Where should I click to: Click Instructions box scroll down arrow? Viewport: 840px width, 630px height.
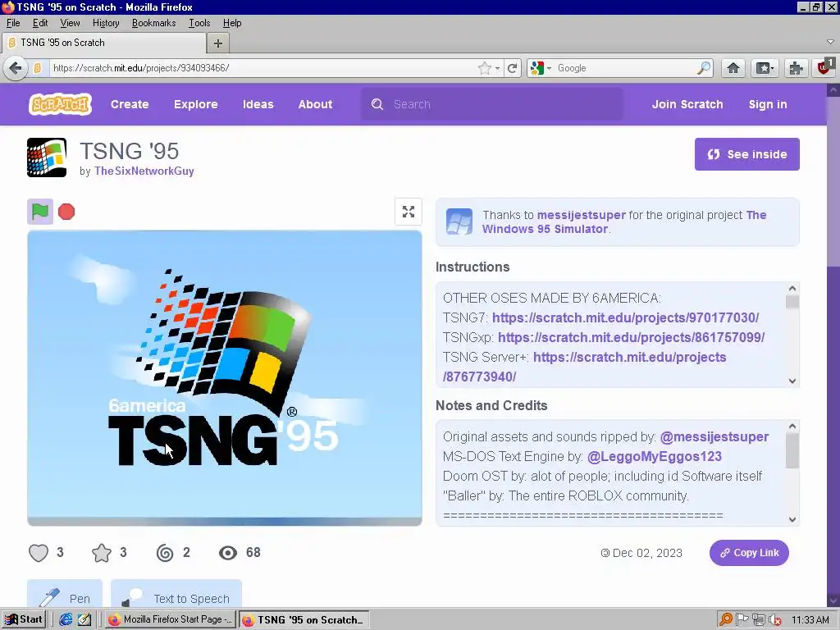pyautogui.click(x=792, y=381)
